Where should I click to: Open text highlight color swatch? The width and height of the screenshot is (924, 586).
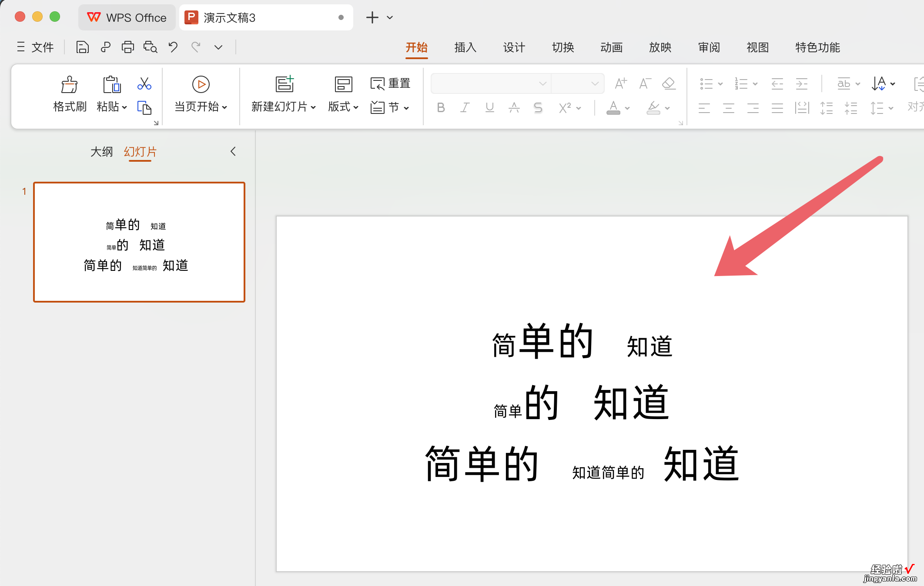point(653,108)
